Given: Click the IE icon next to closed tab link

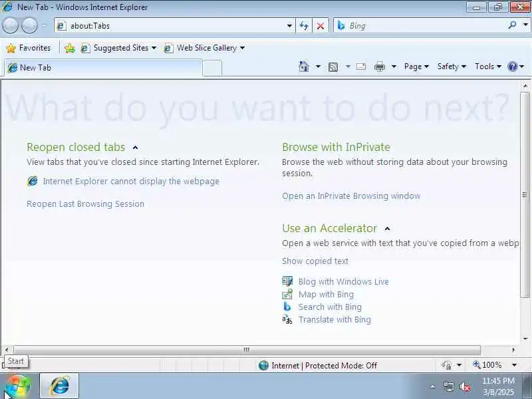Looking at the screenshot, I should click(x=32, y=181).
